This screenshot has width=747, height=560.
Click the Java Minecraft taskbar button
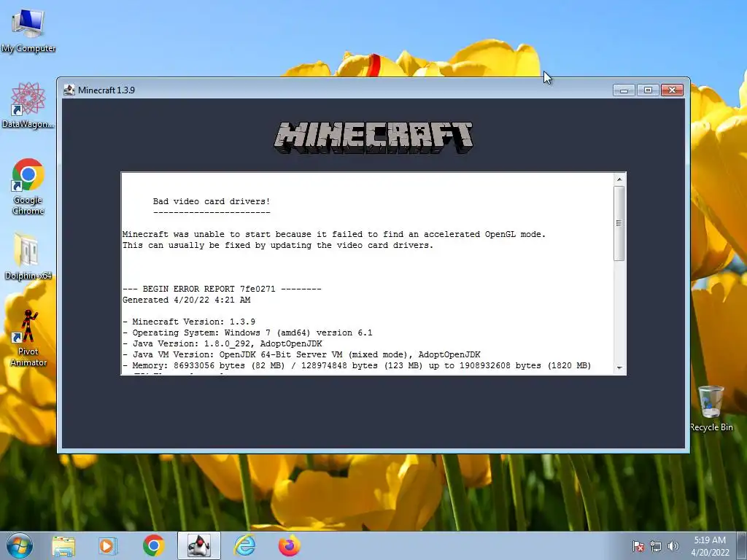199,545
